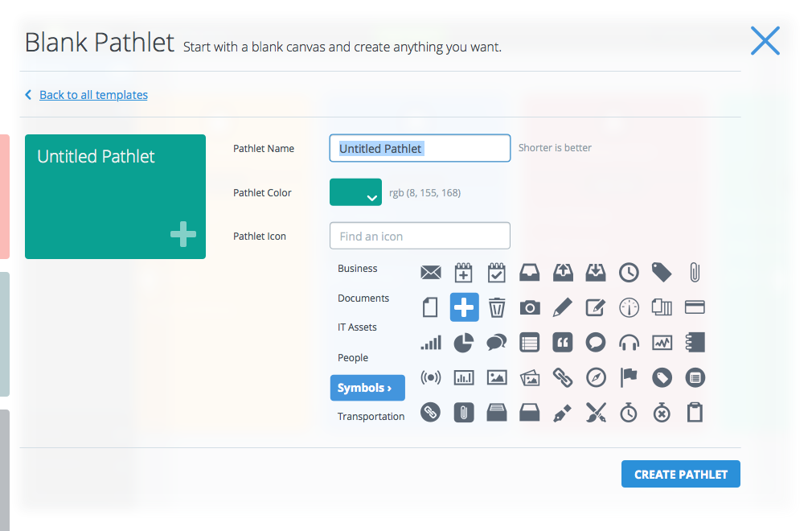Open the Business icon category
The width and height of the screenshot is (812, 531).
pos(357,268)
